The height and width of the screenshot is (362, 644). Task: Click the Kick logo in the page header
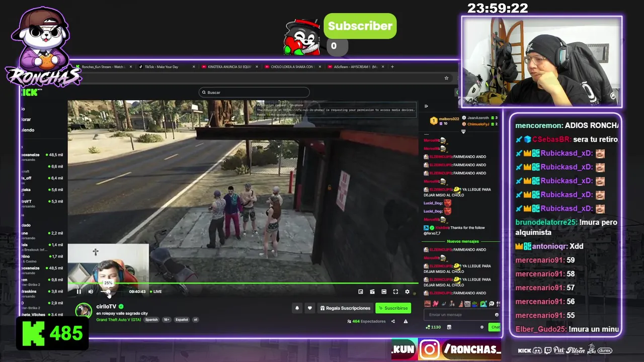(x=30, y=93)
